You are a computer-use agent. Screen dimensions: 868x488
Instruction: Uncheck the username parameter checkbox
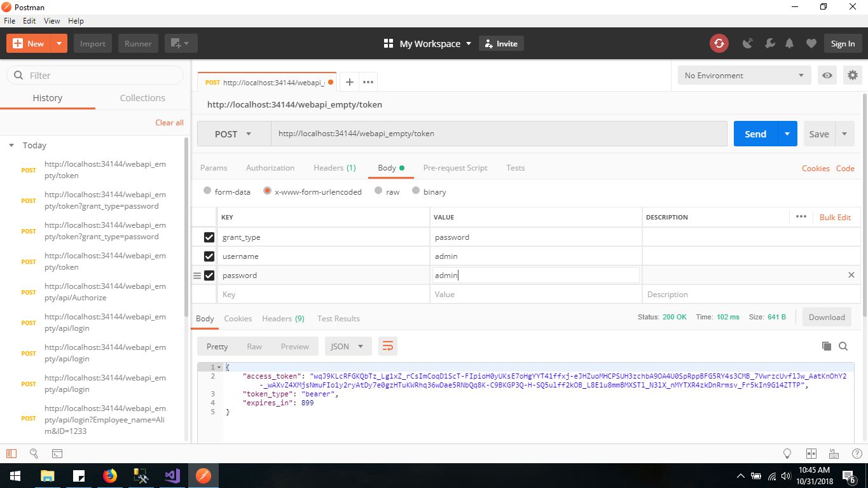(x=209, y=256)
